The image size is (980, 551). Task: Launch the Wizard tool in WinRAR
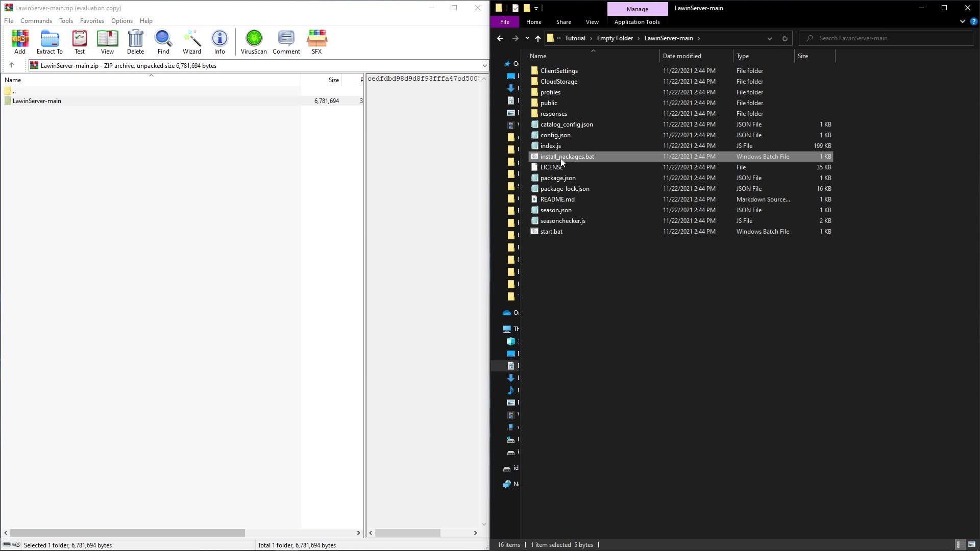coord(191,42)
